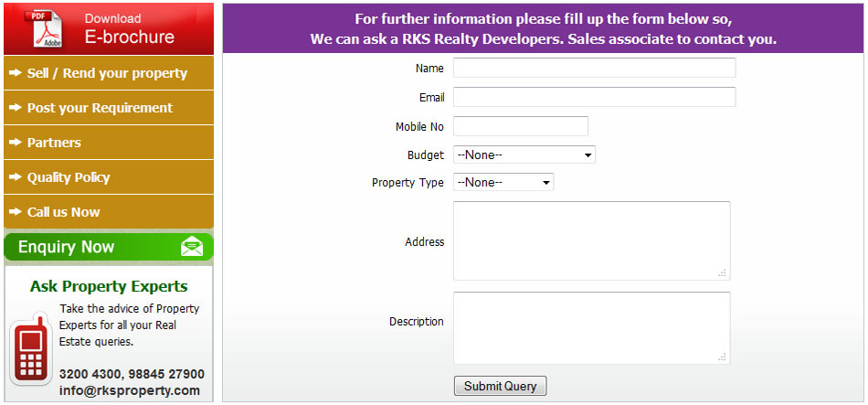
Task: Click inside the Address text area
Action: point(592,241)
